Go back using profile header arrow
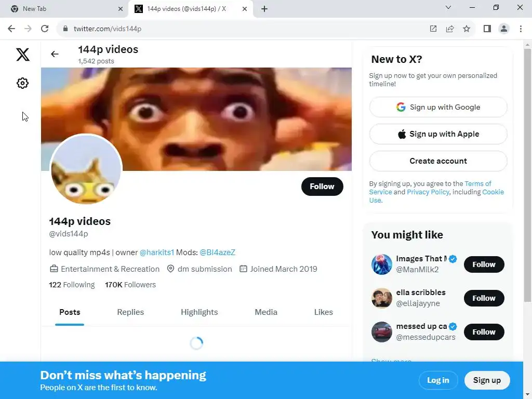 [x=55, y=54]
